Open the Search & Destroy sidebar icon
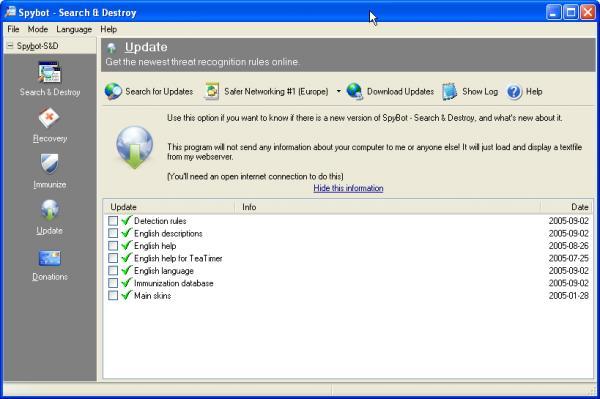Image resolution: width=600 pixels, height=399 pixels. (49, 73)
